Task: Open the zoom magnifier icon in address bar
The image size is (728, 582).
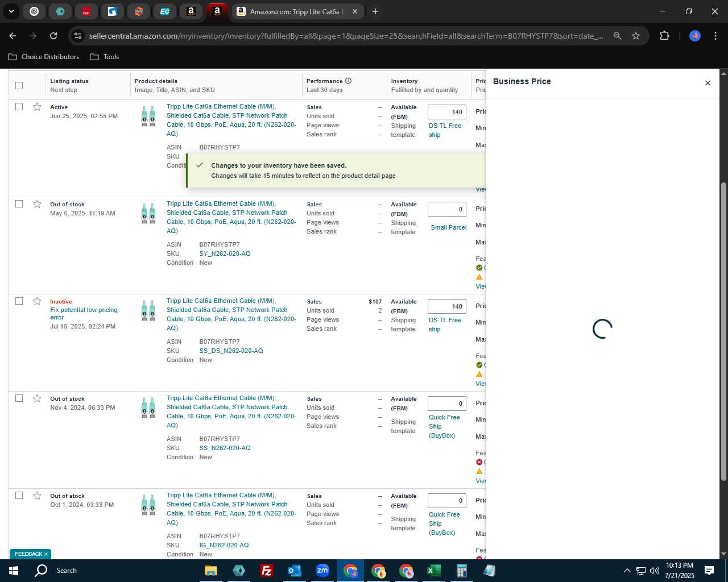Action: coord(618,36)
